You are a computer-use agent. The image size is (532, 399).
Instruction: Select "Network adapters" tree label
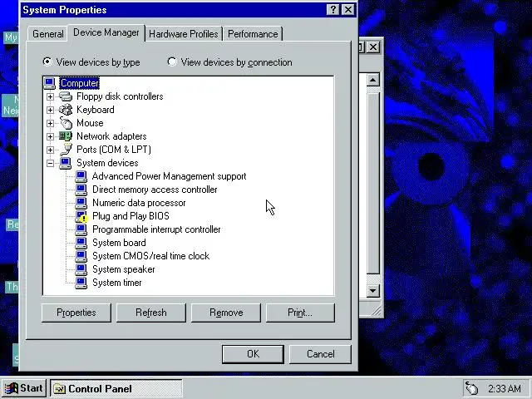pos(111,136)
